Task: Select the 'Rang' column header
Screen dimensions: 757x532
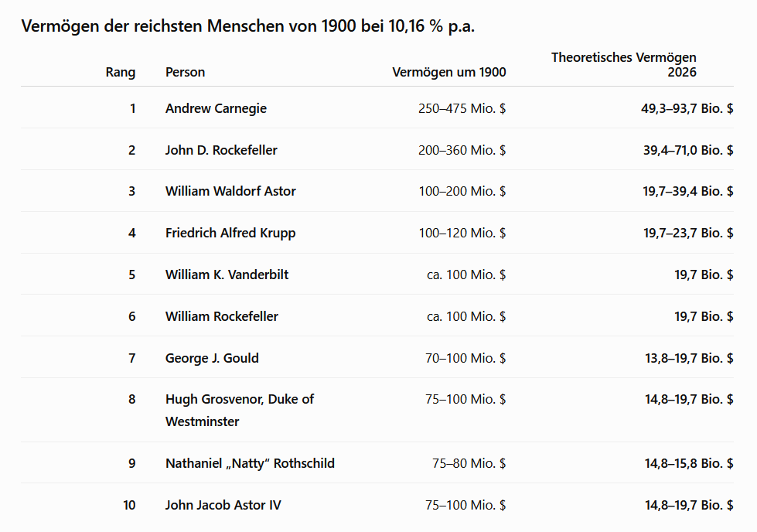Action: (x=120, y=72)
